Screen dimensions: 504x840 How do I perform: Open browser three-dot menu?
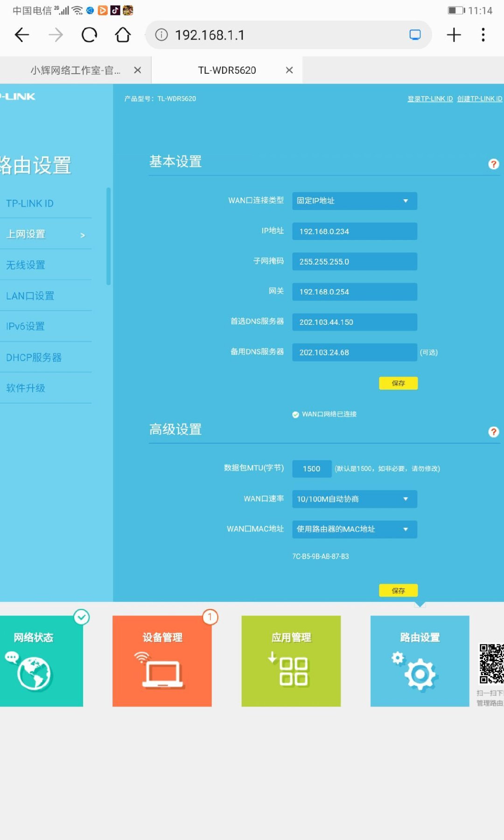pos(483,35)
